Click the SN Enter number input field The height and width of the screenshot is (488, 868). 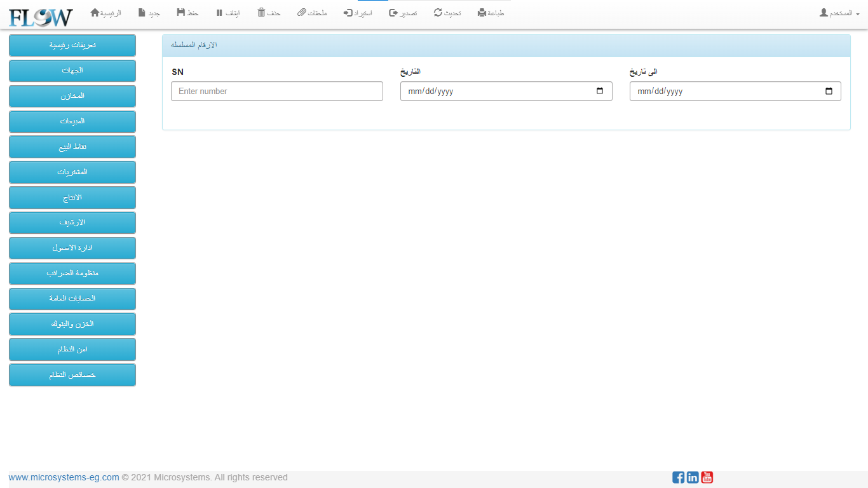276,91
